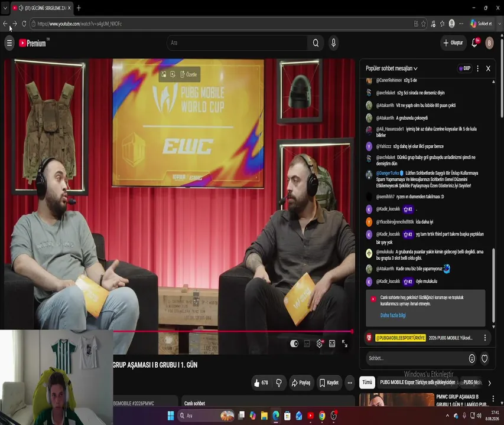Click the chat panel scrollbar
This screenshot has height=425, width=504.
[493, 286]
